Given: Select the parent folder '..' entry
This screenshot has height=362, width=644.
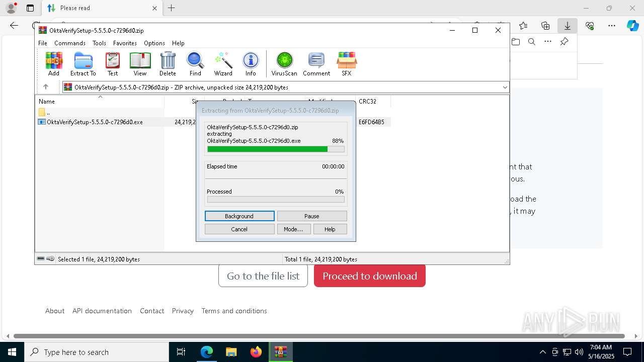Looking at the screenshot, I should (x=45, y=112).
